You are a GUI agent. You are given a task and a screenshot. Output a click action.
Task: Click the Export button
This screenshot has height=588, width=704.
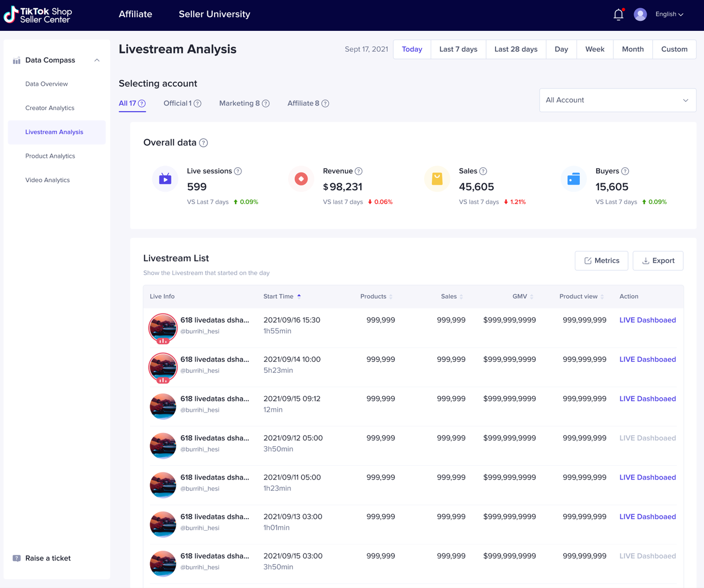[658, 261]
